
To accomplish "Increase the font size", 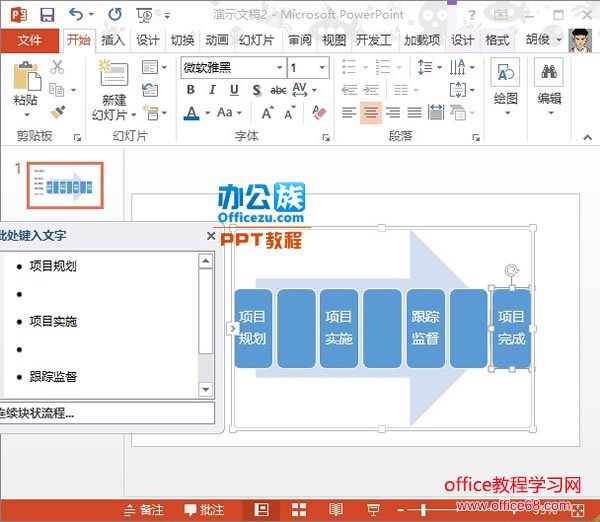I will tap(268, 113).
